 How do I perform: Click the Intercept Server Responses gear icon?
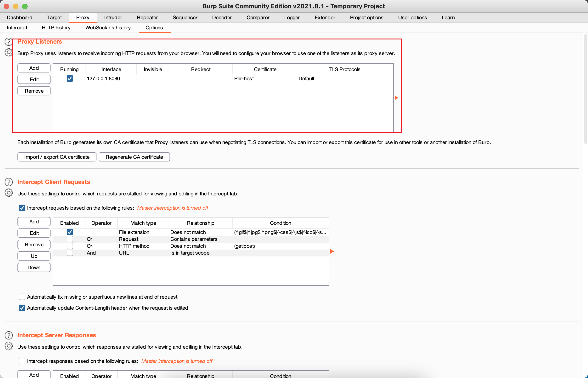[8, 346]
